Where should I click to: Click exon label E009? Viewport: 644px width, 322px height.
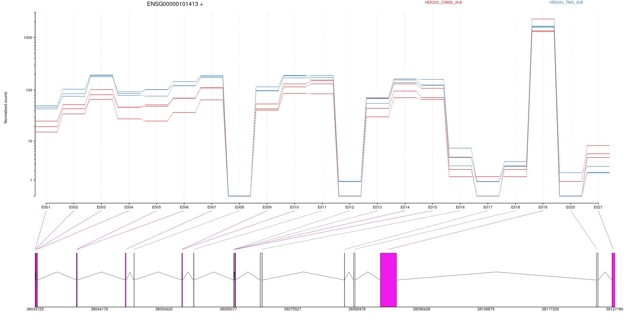[x=267, y=207]
